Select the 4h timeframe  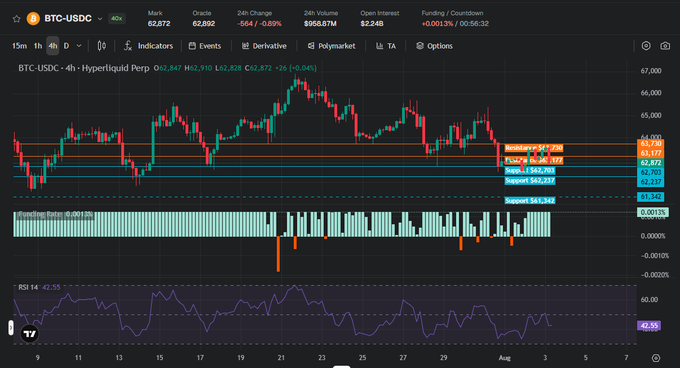(53, 46)
